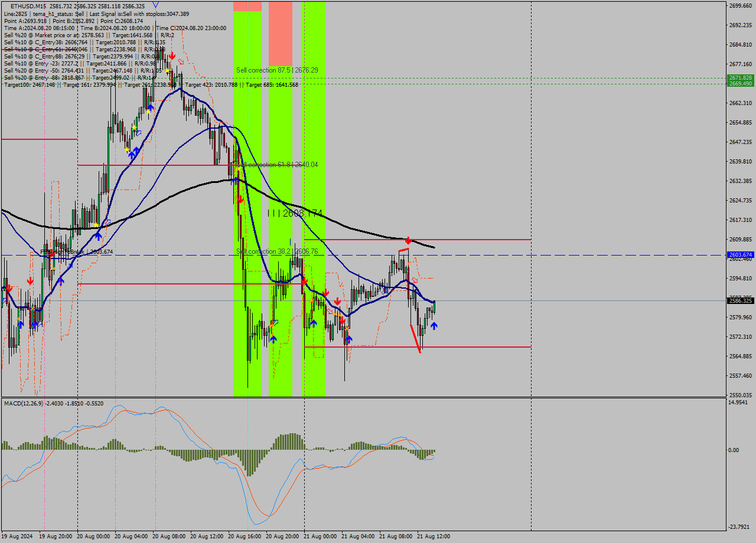Click the 2639.810 price axis label
This screenshot has width=756, height=543.
pyautogui.click(x=740, y=161)
